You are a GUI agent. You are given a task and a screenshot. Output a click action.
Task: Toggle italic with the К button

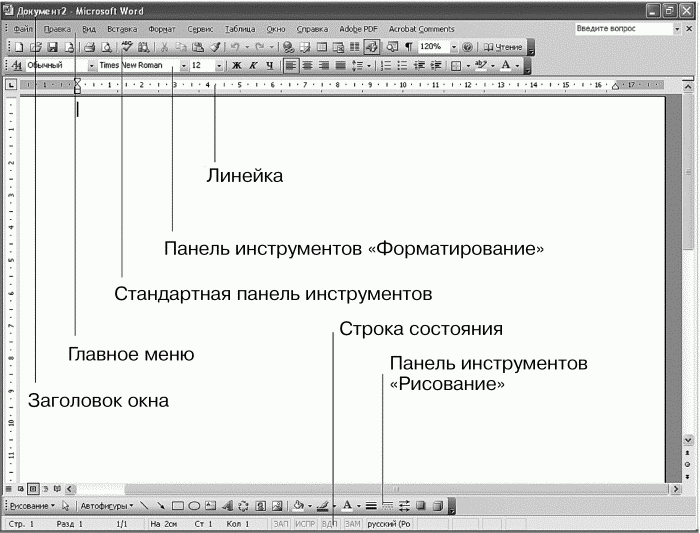pyautogui.click(x=253, y=66)
